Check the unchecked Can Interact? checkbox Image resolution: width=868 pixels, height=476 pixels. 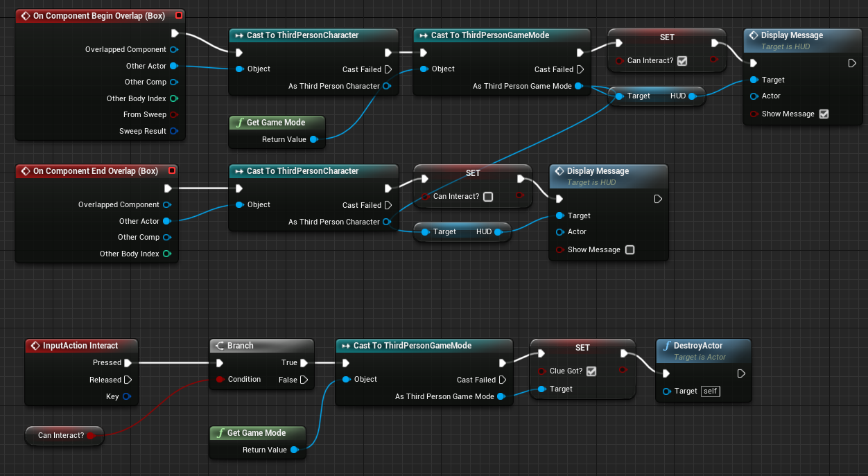tap(488, 197)
